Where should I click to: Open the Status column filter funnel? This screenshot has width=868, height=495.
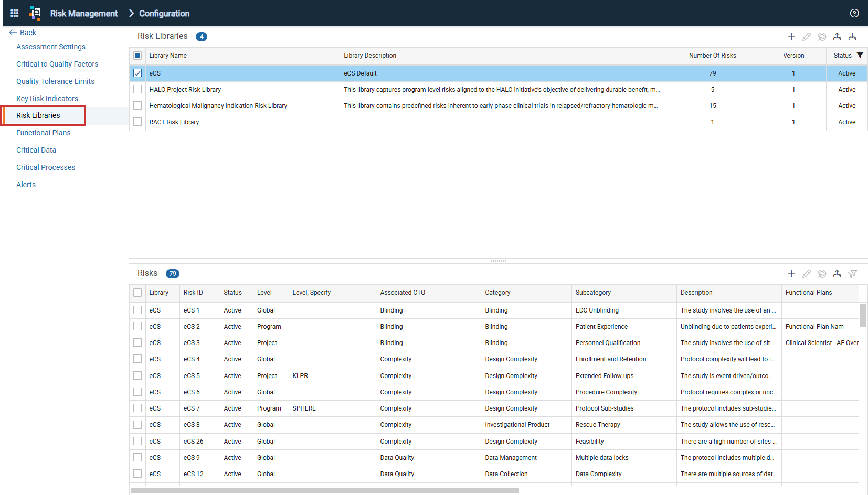coord(860,55)
